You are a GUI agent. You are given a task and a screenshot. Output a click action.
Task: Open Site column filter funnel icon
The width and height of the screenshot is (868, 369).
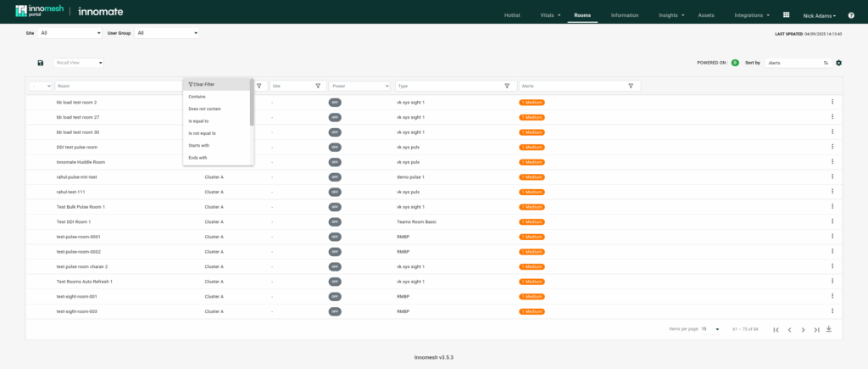pos(318,86)
